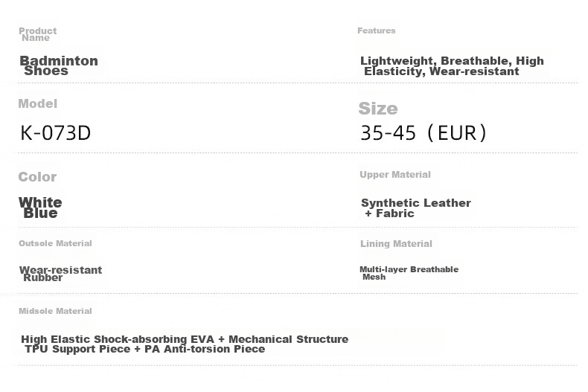Select Multi-layer Breathable Mesh text
The height and width of the screenshot is (392, 588).
coord(409,273)
